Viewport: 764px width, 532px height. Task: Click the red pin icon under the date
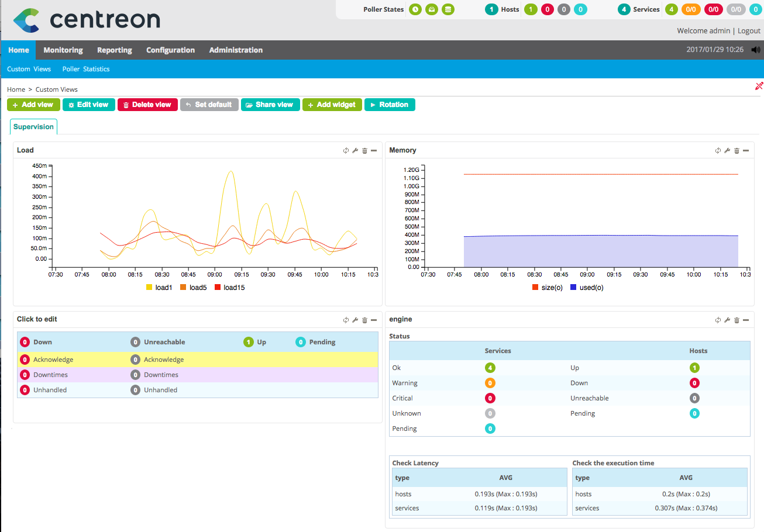[x=759, y=87]
